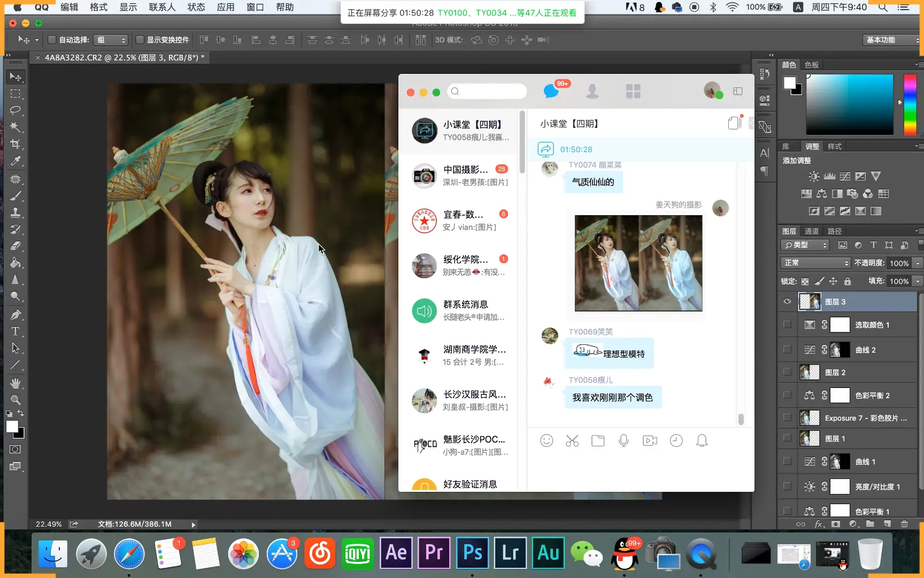
Task: Open the 群系统消息 entry
Action: tap(459, 310)
